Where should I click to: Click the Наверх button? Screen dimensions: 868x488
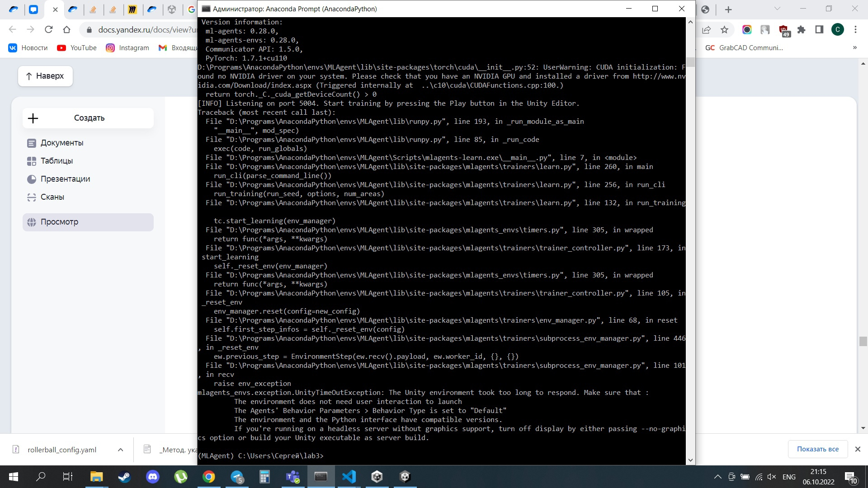click(x=45, y=76)
